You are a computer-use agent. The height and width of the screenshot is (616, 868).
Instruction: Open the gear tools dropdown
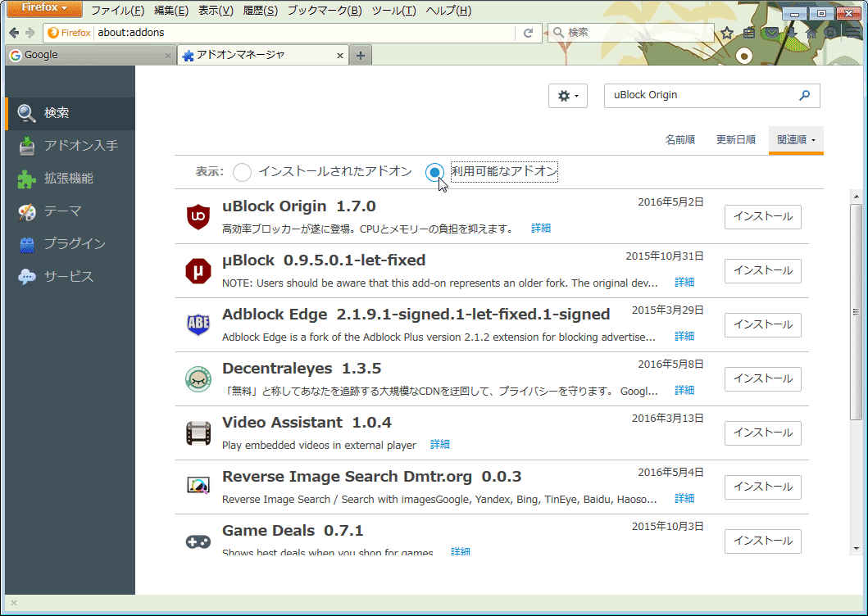pos(567,96)
